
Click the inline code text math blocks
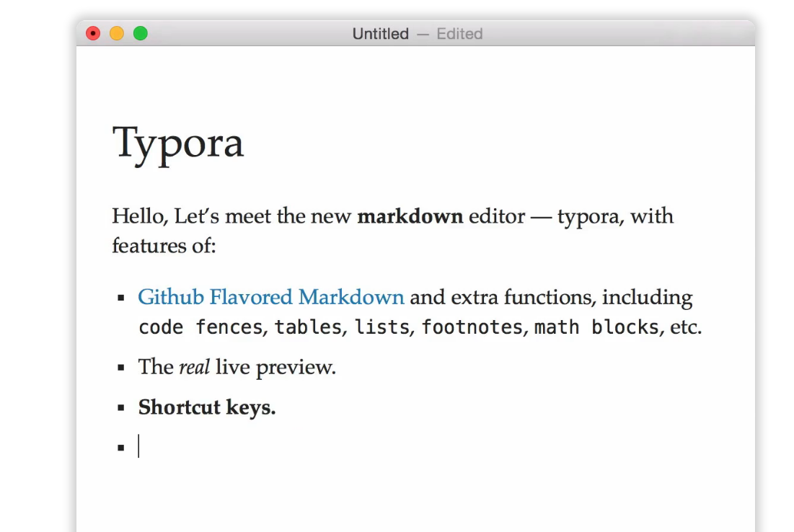coord(597,327)
